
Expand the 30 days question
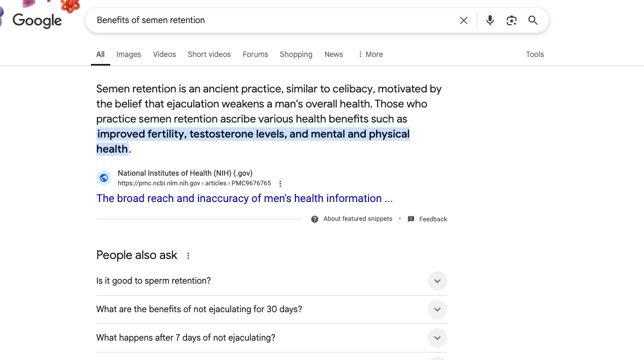click(x=437, y=309)
